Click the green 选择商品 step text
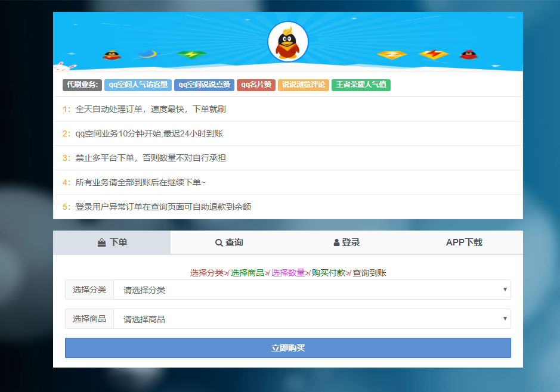 tap(247, 273)
